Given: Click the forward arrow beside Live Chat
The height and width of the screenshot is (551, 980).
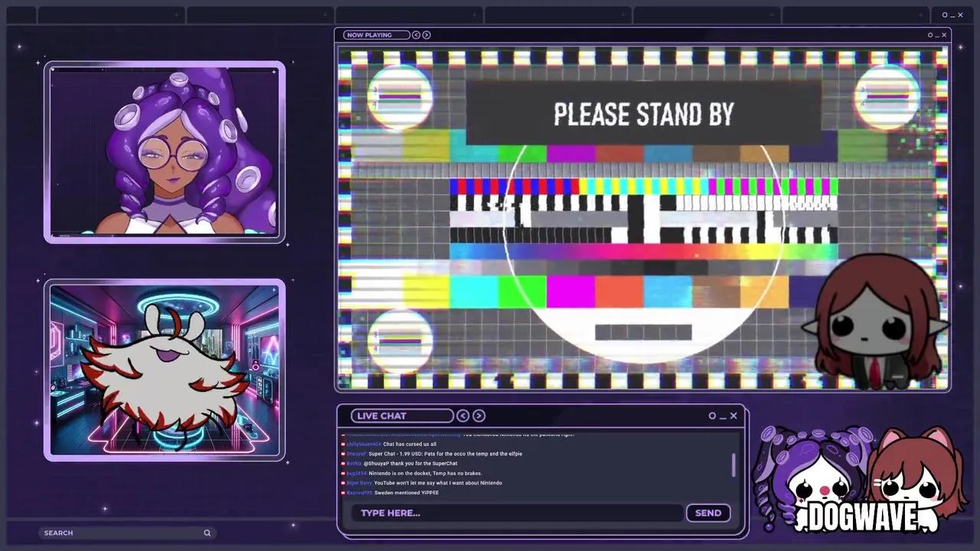Looking at the screenshot, I should point(479,416).
